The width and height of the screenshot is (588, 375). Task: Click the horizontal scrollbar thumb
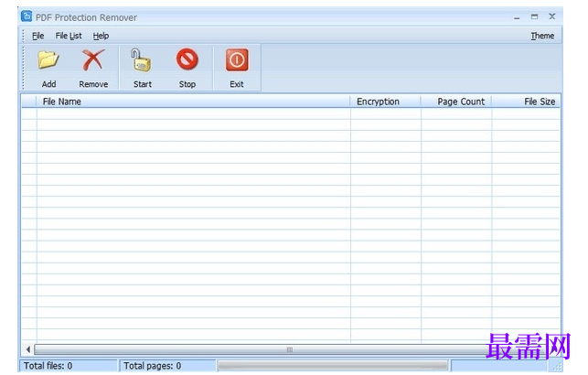pos(290,349)
